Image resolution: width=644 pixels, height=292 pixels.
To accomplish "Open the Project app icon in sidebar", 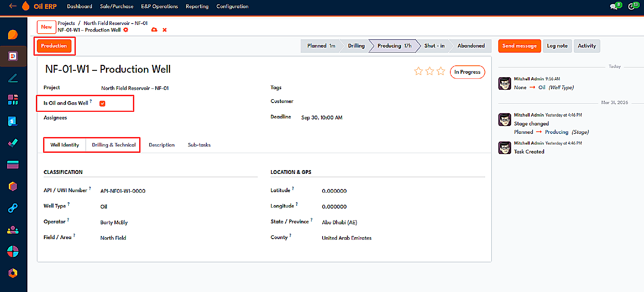I will tap(13, 56).
